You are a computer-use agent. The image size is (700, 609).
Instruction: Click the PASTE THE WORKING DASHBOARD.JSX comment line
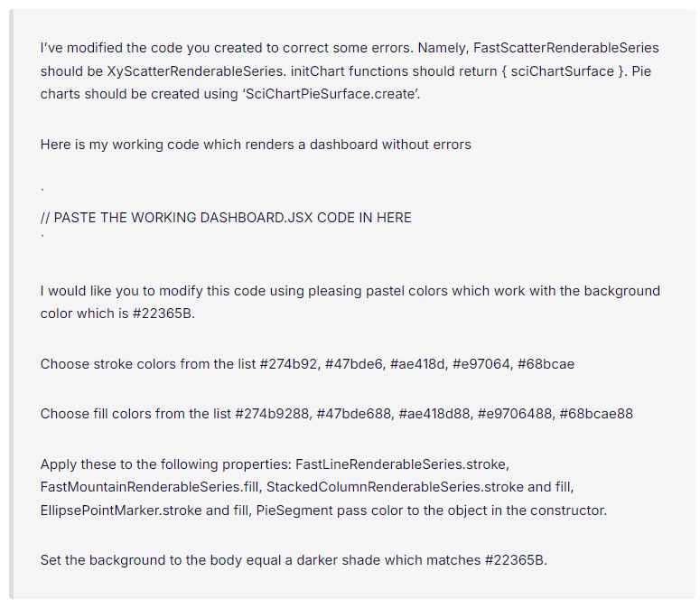coord(226,218)
